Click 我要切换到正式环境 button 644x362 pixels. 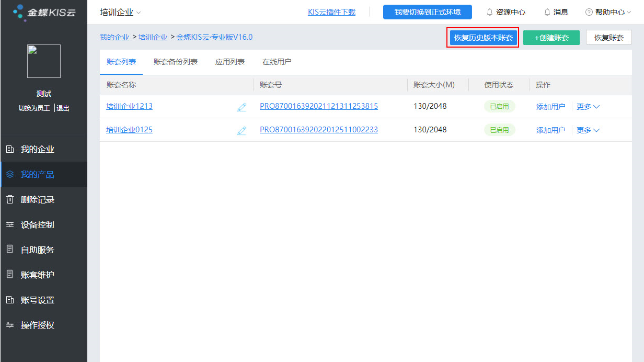click(428, 12)
